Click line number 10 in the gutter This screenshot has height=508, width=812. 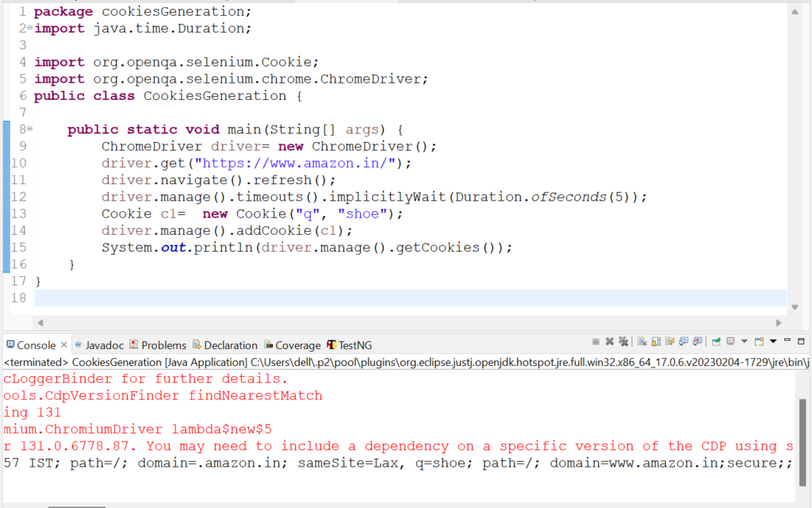[19, 164]
